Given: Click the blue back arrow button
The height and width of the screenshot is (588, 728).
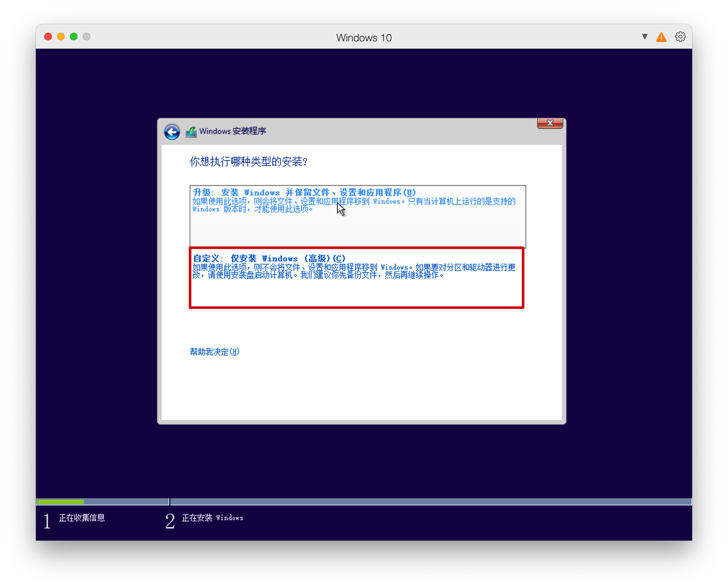Looking at the screenshot, I should pos(172,132).
